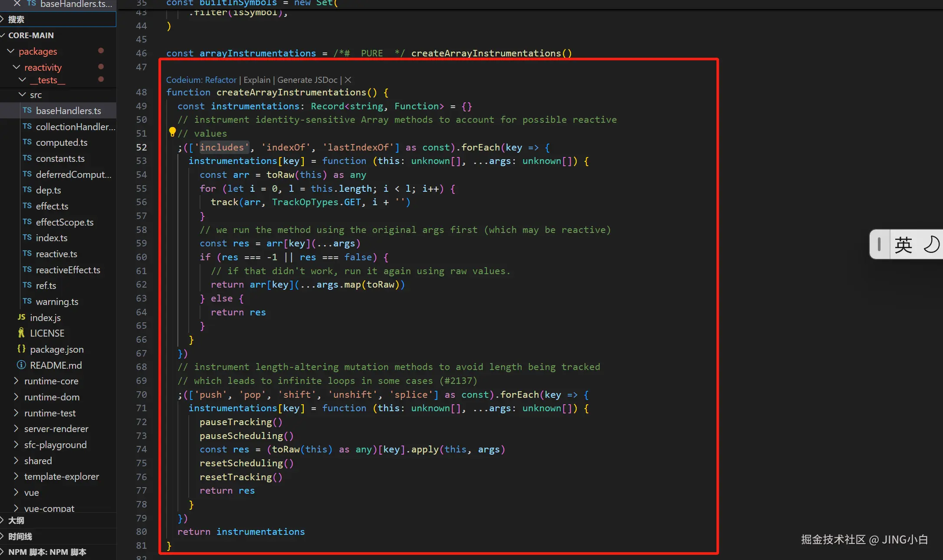Click Generate JSDoc code lens

point(307,80)
